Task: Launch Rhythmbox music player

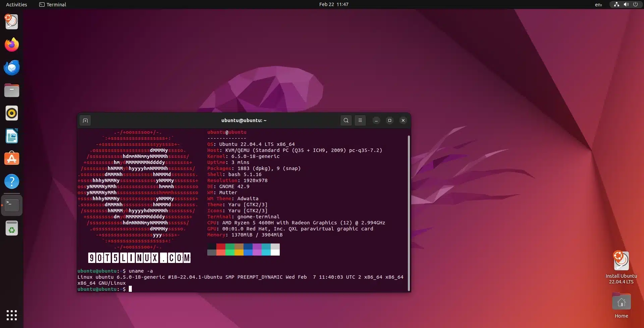Action: 12,113
